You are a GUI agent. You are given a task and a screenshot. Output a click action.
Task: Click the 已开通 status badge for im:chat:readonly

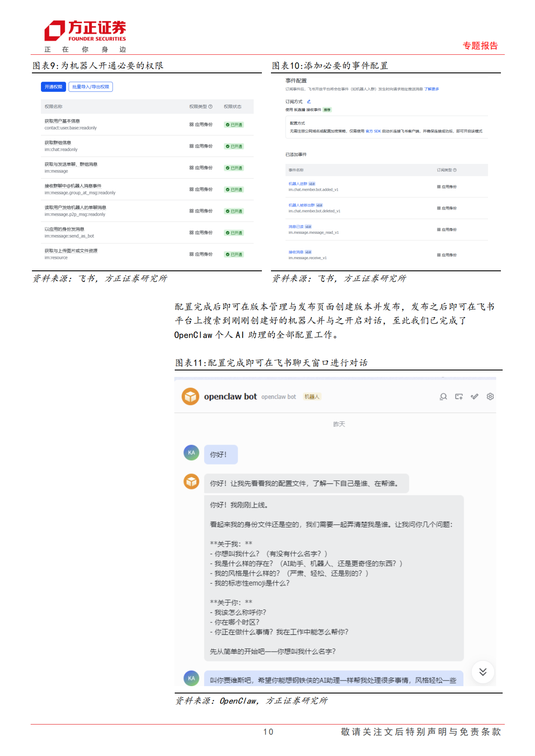point(234,146)
